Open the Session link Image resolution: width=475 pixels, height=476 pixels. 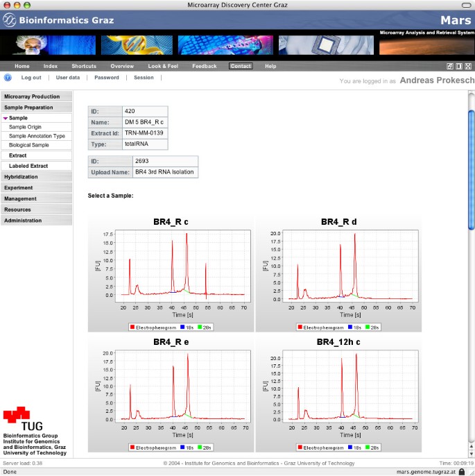[144, 78]
